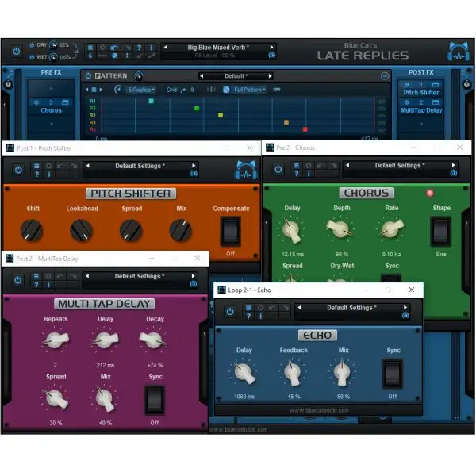Toggle power of Pitch Shifter POST FX slot
476x476 pixels.
tap(406, 85)
